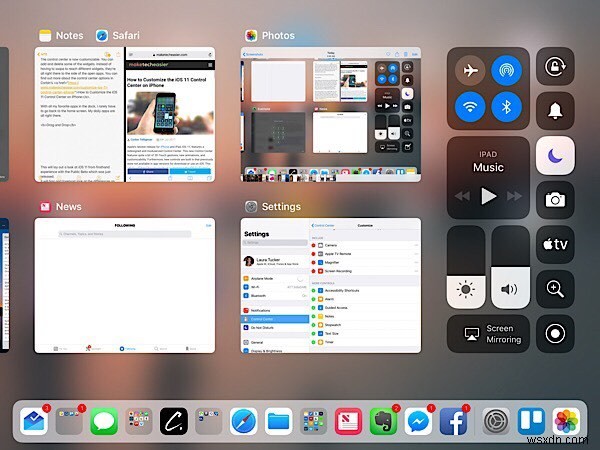Image resolution: width=600 pixels, height=450 pixels.
Task: Open the dock folder left of Safari
Action: click(209, 421)
